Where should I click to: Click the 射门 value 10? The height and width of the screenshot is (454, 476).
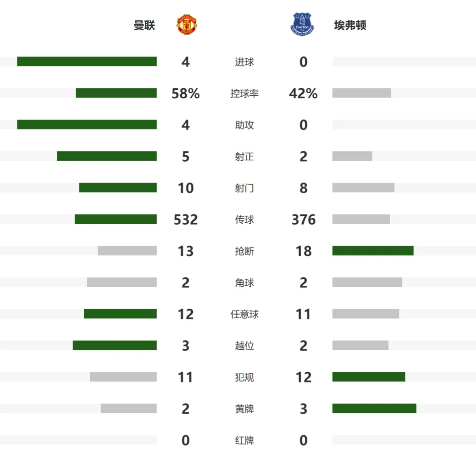tap(185, 188)
